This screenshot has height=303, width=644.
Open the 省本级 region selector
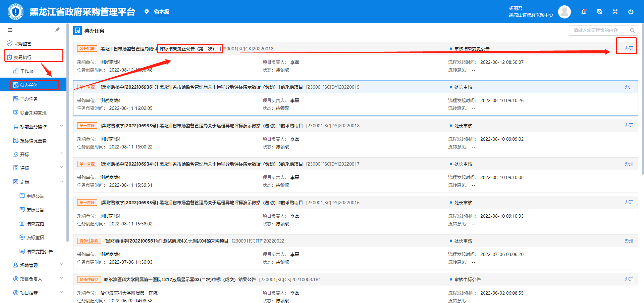pyautogui.click(x=162, y=12)
